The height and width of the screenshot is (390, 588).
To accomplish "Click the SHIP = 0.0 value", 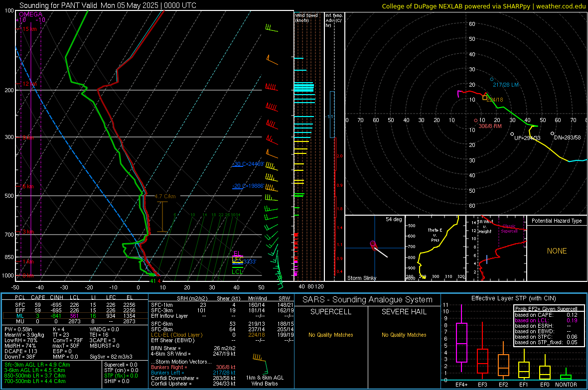I will (117, 381).
